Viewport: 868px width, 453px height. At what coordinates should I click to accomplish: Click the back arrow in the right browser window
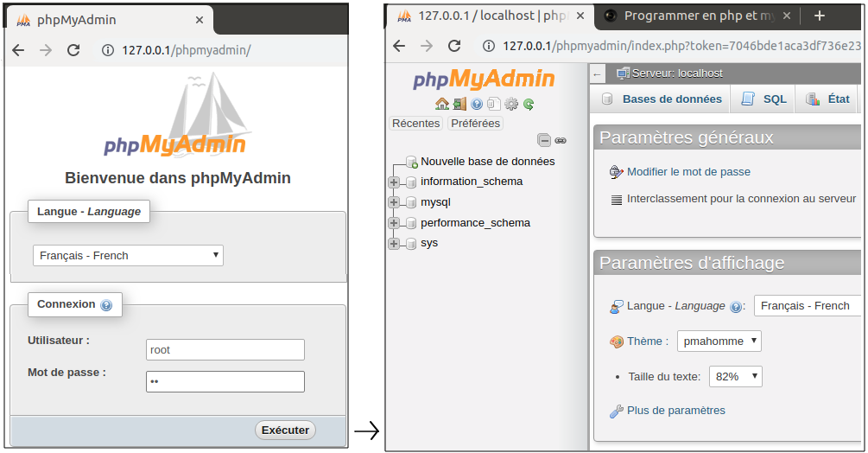tap(399, 46)
